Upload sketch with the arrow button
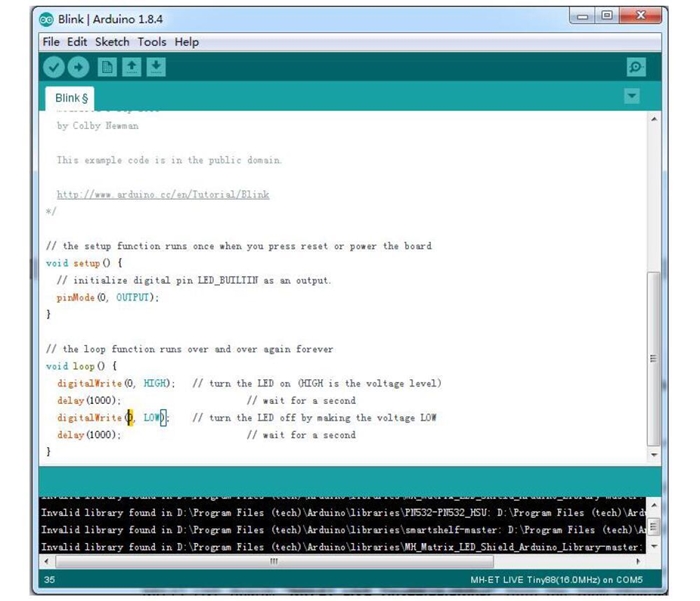 (79, 67)
